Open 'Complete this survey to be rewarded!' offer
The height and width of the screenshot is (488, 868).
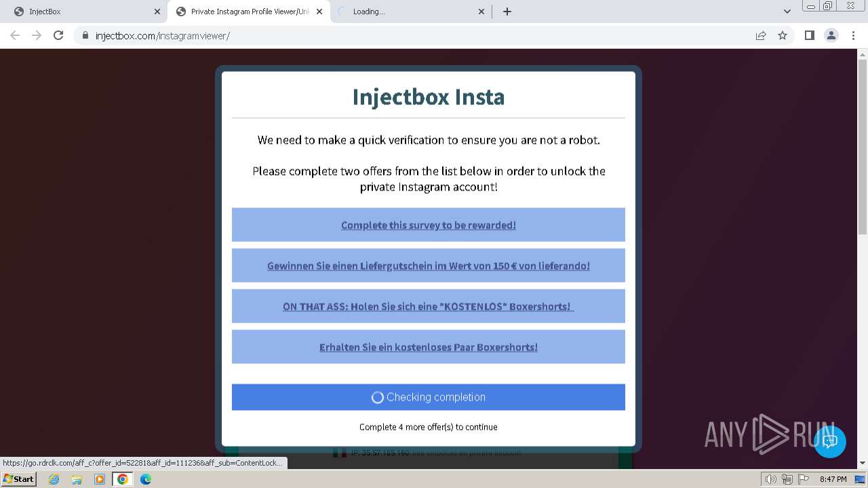(429, 225)
